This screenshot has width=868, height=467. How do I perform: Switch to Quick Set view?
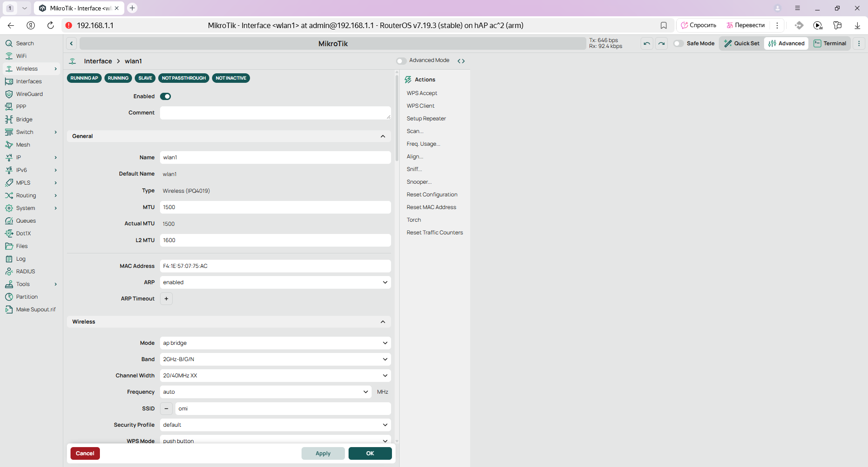[x=742, y=43]
